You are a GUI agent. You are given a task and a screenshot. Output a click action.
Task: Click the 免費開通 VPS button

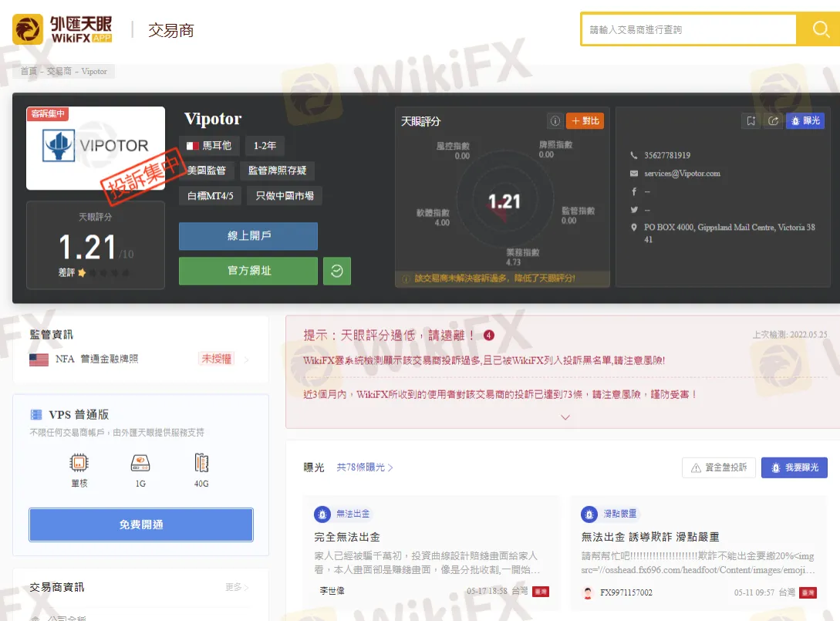pyautogui.click(x=141, y=525)
